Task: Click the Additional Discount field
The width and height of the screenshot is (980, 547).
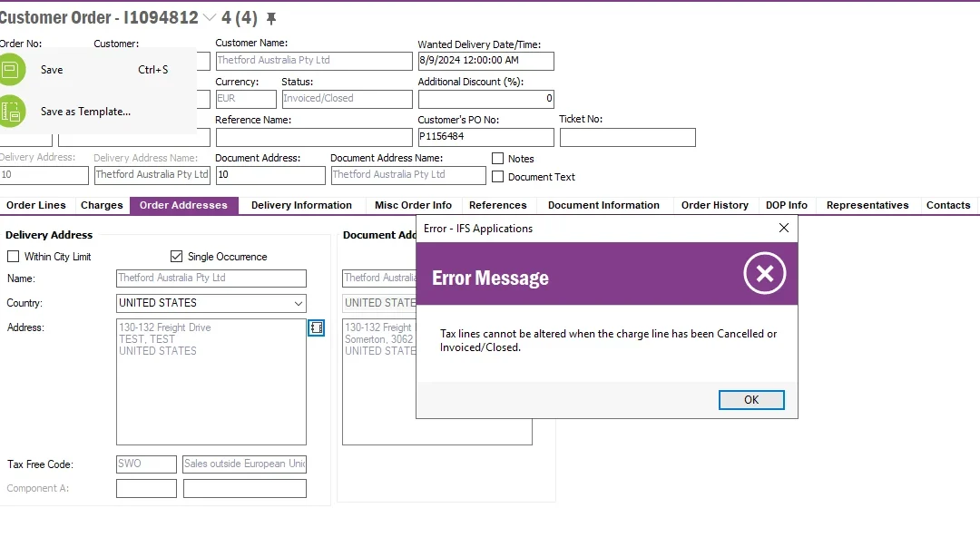Action: 485,99
